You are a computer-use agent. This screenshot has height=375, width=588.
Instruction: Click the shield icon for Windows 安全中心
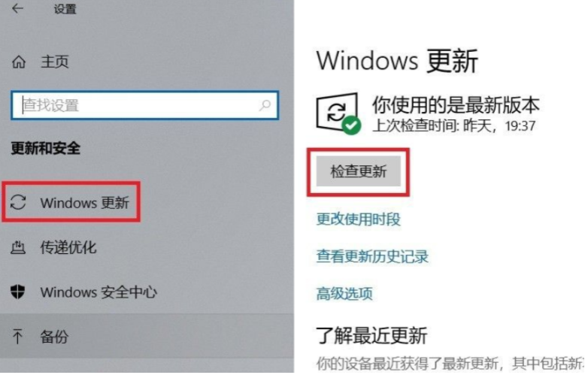[x=17, y=292]
